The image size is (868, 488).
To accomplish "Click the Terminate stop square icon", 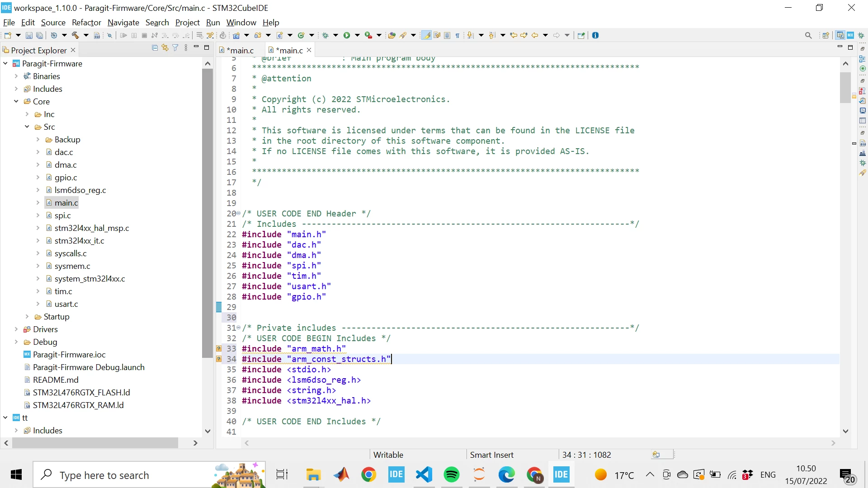I will tap(145, 35).
